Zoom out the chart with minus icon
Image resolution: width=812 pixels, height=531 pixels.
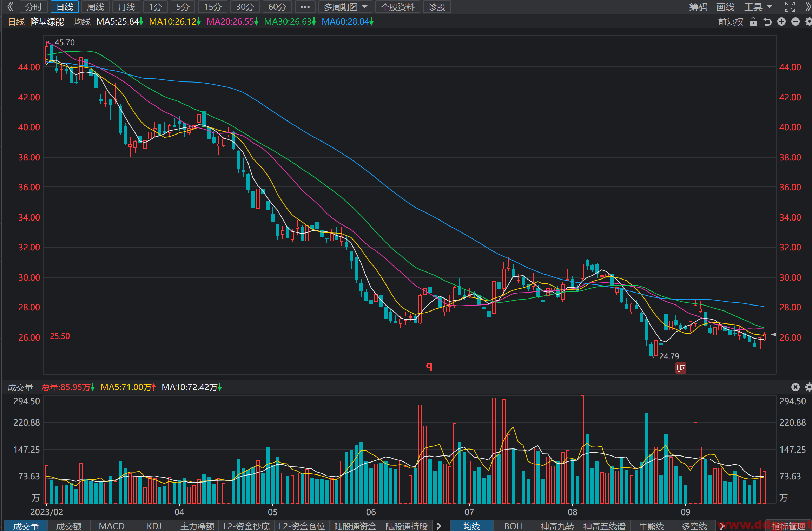(x=796, y=22)
